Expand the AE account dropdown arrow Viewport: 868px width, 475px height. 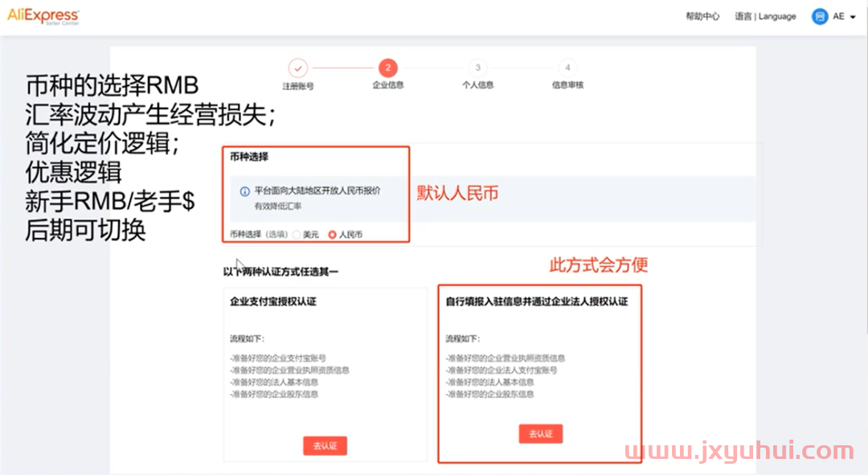click(853, 17)
